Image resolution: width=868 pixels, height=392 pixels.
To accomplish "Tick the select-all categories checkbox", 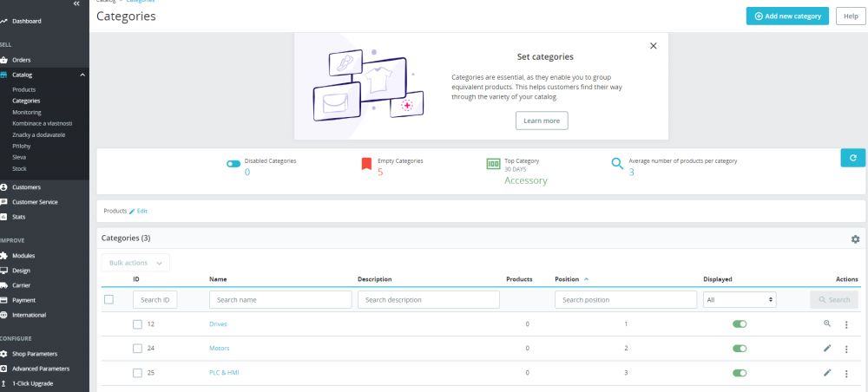I will pos(109,299).
